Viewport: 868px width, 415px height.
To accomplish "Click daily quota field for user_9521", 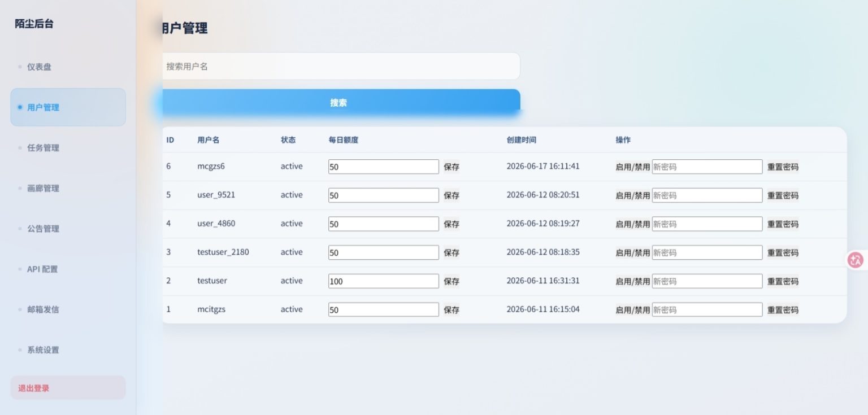I will pyautogui.click(x=384, y=195).
